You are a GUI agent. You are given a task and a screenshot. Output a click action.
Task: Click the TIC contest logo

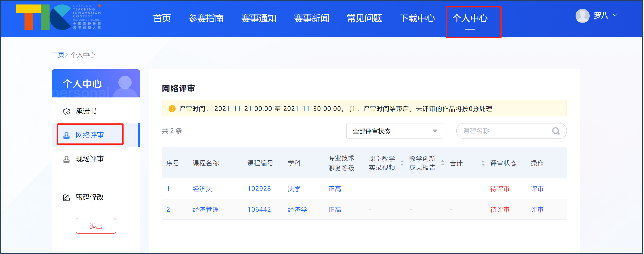click(59, 17)
